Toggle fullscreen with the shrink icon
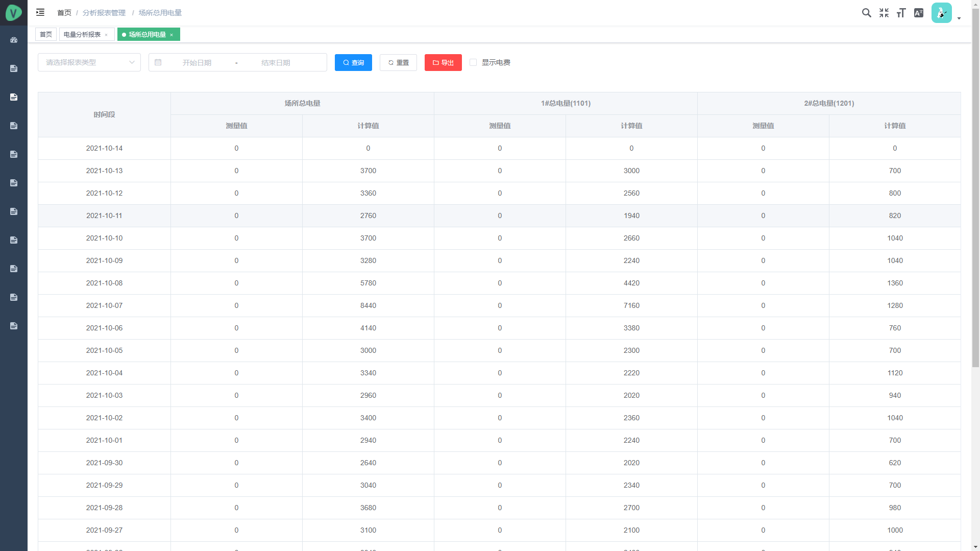The width and height of the screenshot is (980, 551). 884,13
